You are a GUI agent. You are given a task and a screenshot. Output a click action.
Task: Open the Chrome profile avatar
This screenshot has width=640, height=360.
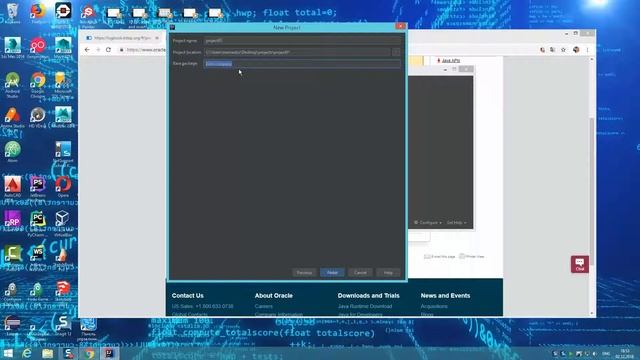[x=576, y=49]
